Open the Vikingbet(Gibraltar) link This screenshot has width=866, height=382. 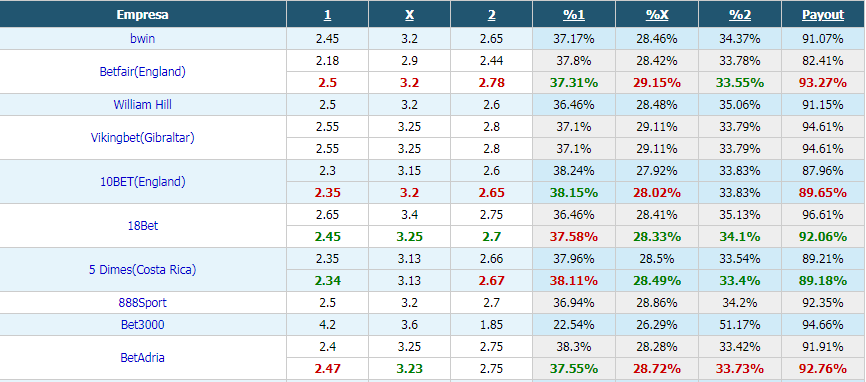142,137
